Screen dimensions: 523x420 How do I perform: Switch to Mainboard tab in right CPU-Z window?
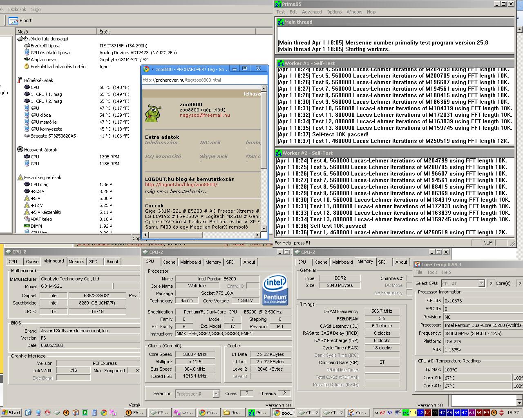click(x=342, y=262)
